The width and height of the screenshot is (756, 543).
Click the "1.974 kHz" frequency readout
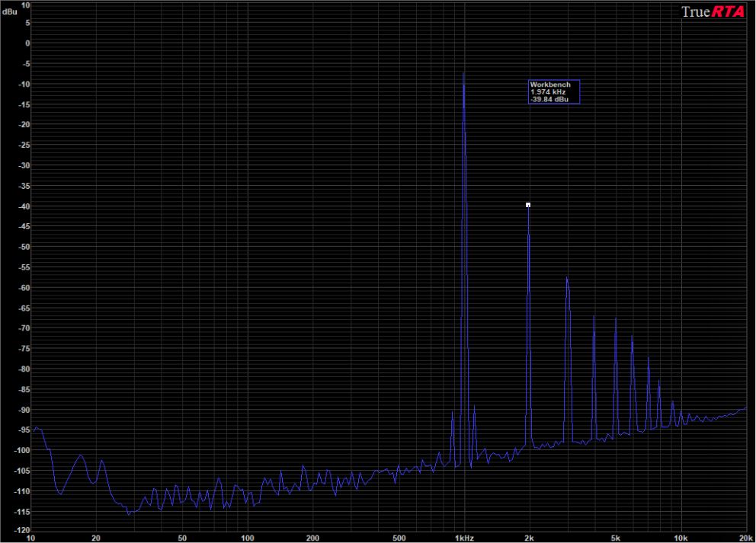coord(548,91)
